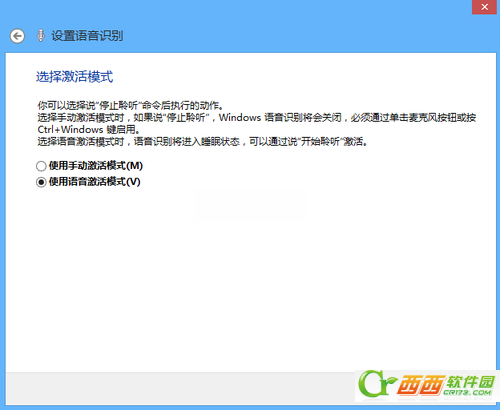Click the microphone icon beside the title
This screenshot has width=500, height=410.
pos(41,36)
